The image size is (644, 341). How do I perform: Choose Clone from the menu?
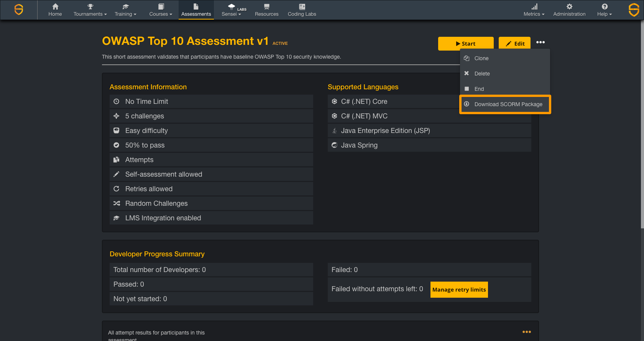[505, 58]
